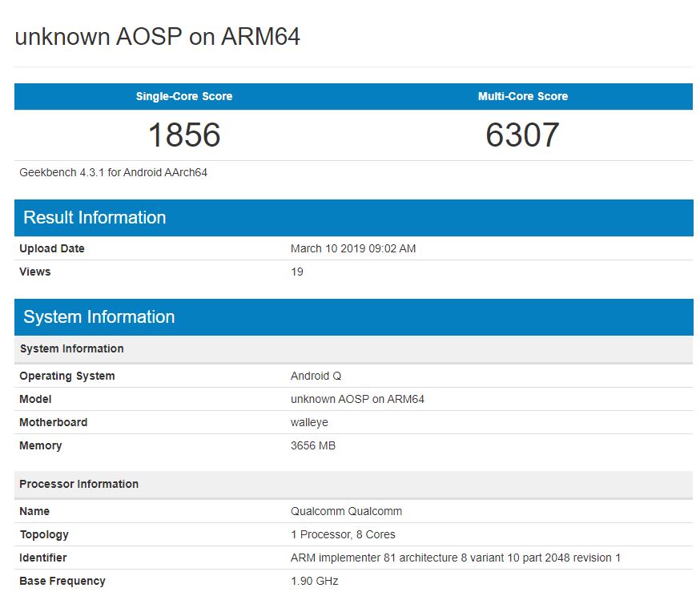Click the Single-Core Score header
The width and height of the screenshot is (700, 600).
click(184, 96)
